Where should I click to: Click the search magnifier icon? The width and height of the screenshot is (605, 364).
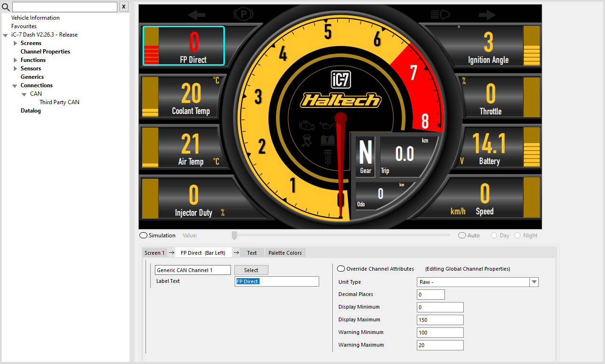[6, 7]
